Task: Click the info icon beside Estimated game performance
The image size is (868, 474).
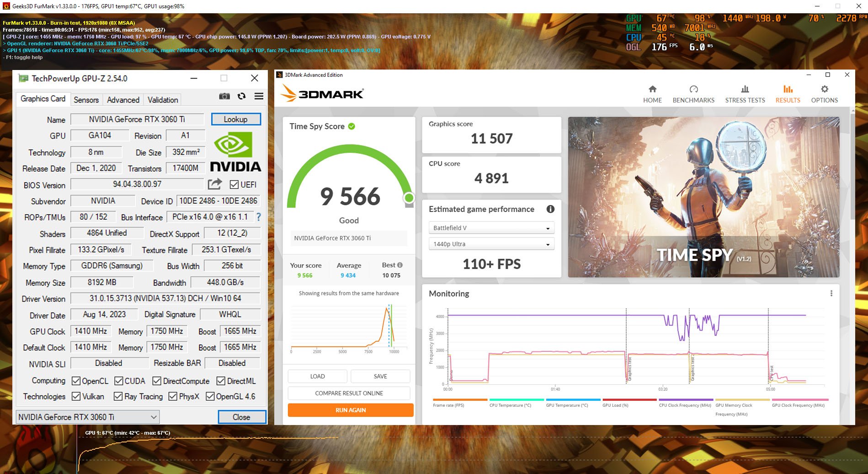Action: [550, 209]
